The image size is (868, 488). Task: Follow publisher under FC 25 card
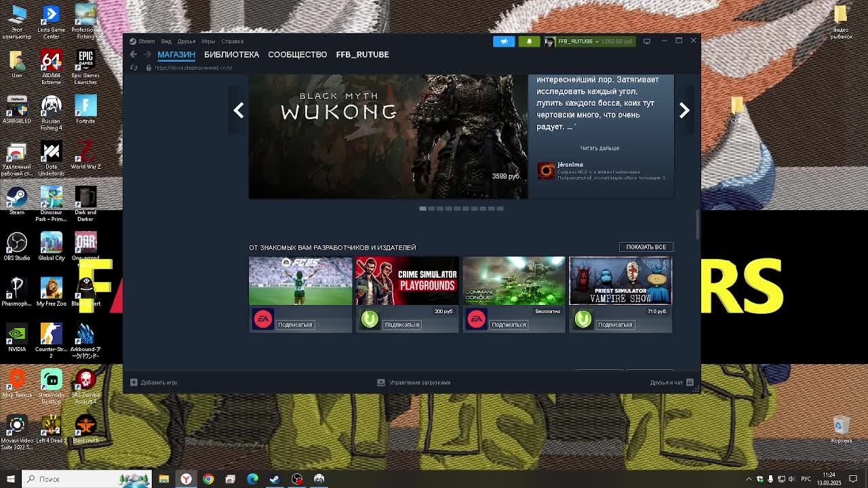[295, 325]
